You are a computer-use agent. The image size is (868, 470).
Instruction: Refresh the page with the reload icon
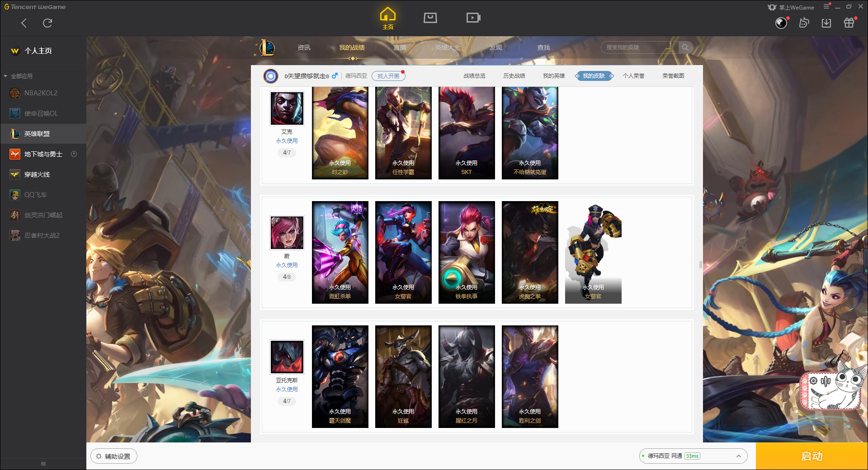pos(47,23)
